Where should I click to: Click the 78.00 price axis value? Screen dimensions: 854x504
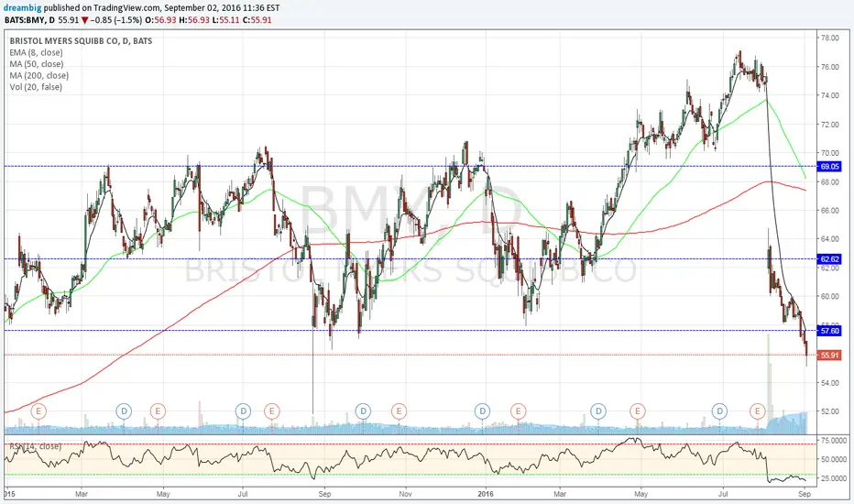pos(830,38)
